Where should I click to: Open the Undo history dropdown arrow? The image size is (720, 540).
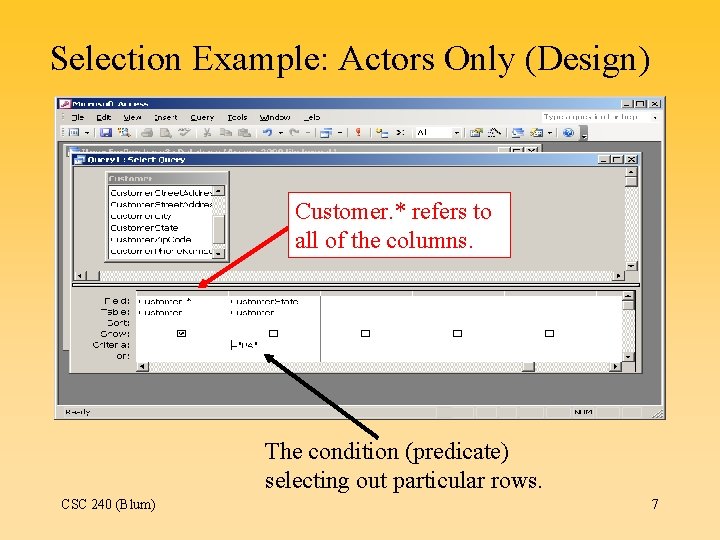pyautogui.click(x=281, y=133)
